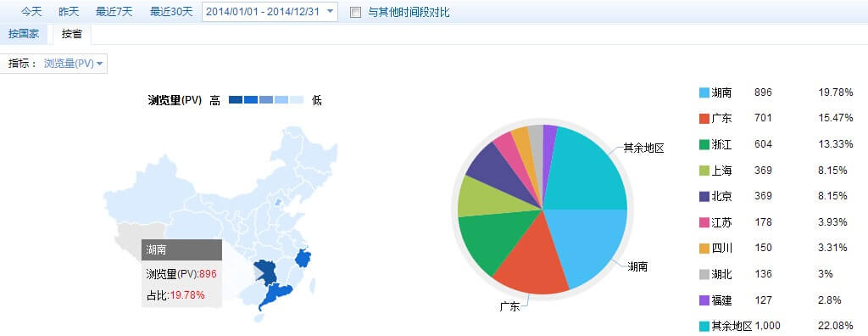The height and width of the screenshot is (336, 868).
Task: Click the 其余地区 teal legend marker
Action: (704, 327)
